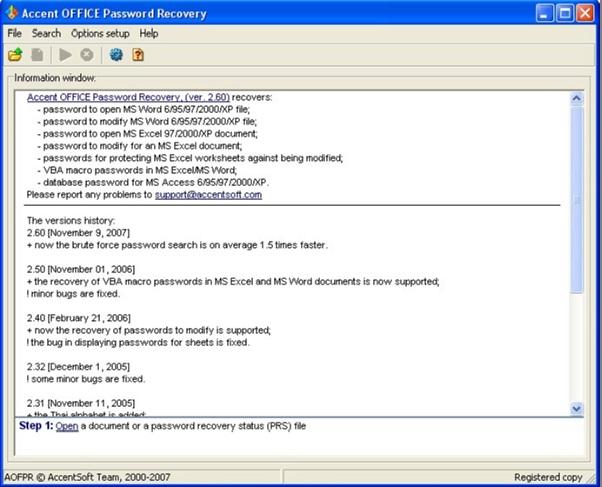Click the 'Step 1:' label

click(x=36, y=426)
